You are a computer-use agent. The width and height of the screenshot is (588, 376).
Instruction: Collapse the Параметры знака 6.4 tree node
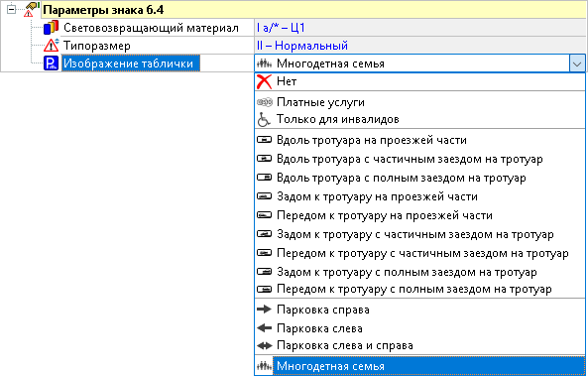click(11, 9)
